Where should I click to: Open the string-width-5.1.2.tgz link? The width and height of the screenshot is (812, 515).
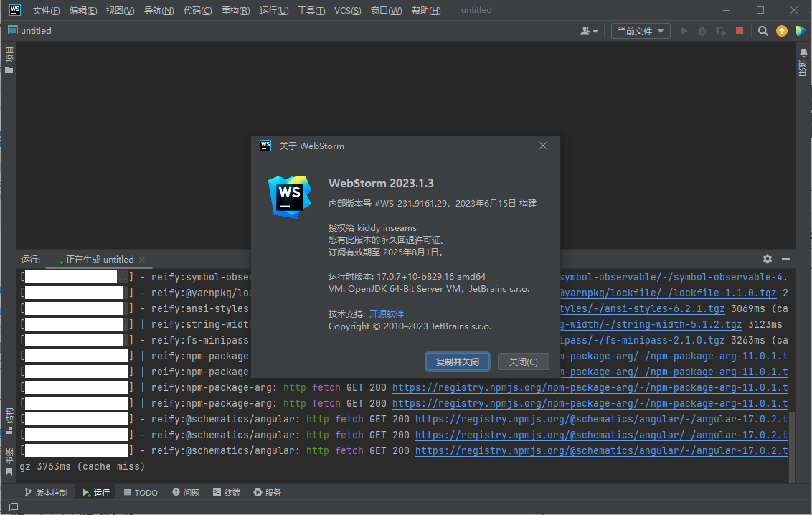651,324
